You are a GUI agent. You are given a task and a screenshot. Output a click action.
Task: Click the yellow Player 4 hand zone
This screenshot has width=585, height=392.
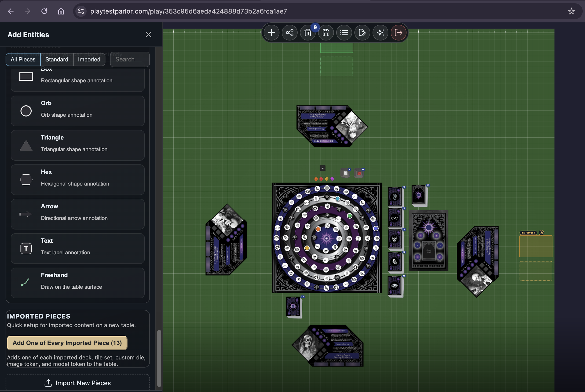tap(536, 246)
